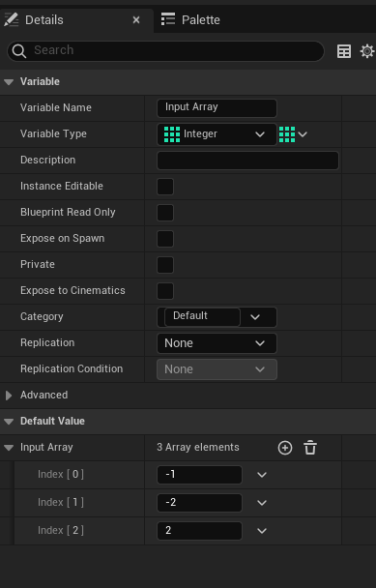Image resolution: width=376 pixels, height=588 pixels.
Task: Enable Expose on Spawn checkbox
Action: click(x=165, y=239)
